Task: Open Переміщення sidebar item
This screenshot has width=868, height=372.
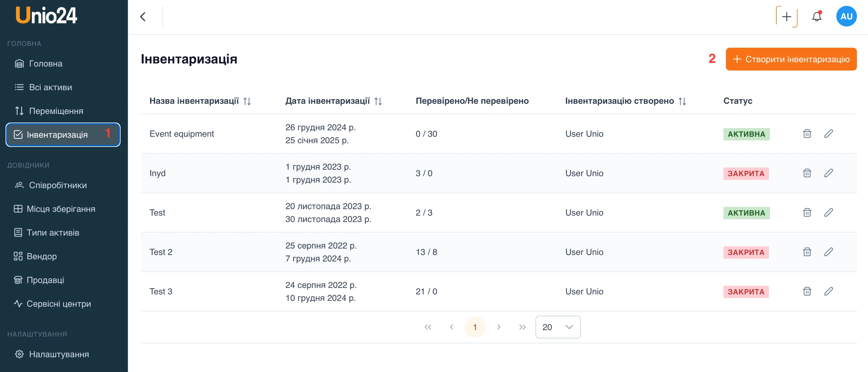Action: (56, 111)
